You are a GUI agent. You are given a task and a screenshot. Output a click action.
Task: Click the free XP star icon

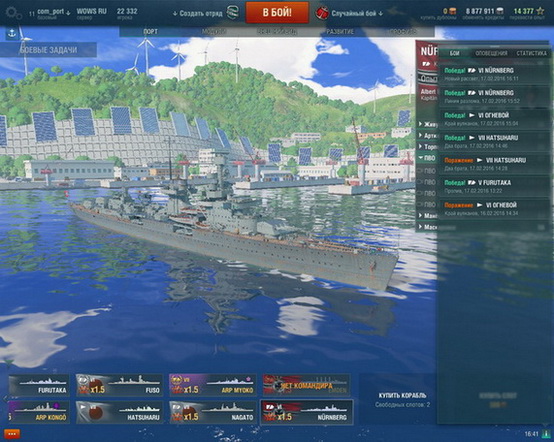click(x=540, y=11)
